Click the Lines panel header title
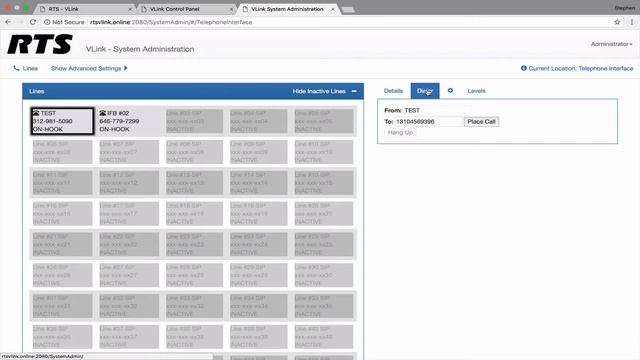 [x=37, y=91]
